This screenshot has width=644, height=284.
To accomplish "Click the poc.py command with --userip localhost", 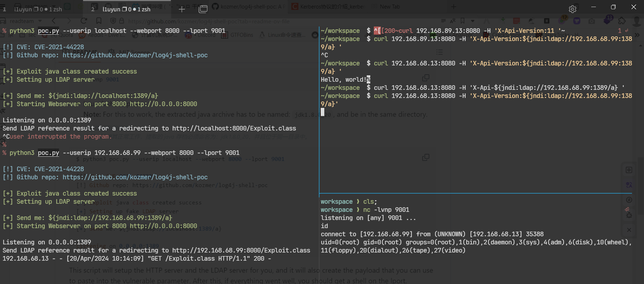I will pyautogui.click(x=117, y=31).
